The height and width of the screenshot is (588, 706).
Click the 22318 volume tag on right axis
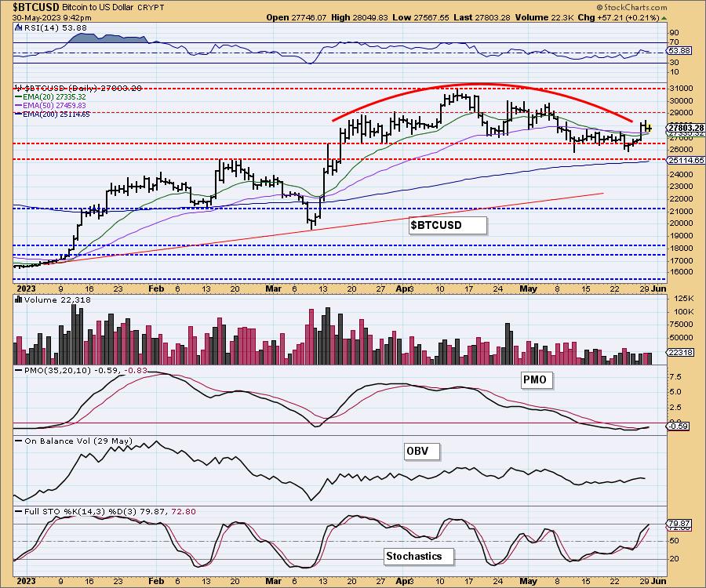coord(681,352)
